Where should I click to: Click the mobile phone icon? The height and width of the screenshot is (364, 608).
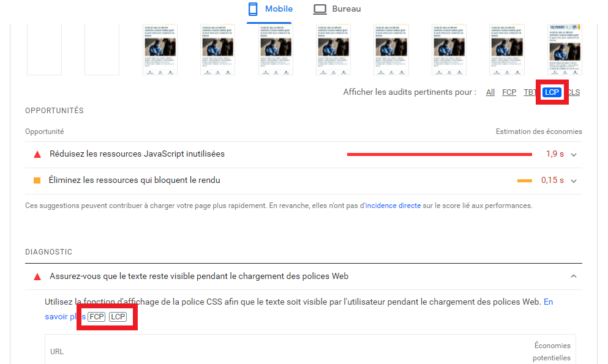tap(253, 9)
